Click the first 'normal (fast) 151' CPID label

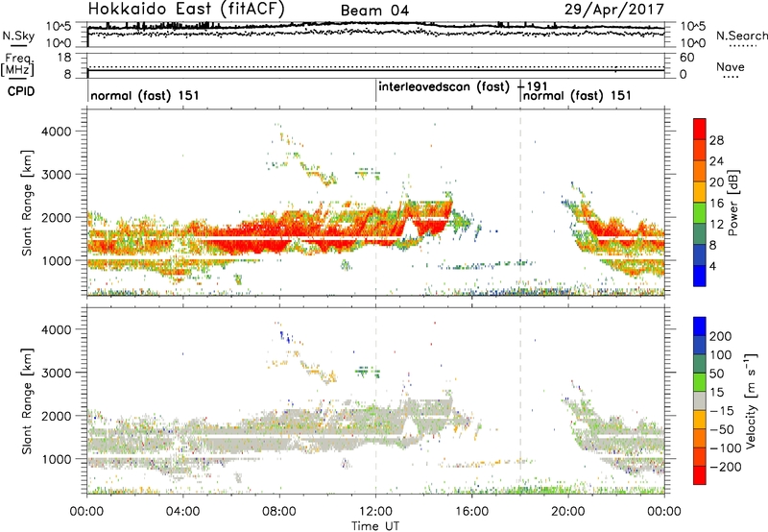pyautogui.click(x=145, y=95)
